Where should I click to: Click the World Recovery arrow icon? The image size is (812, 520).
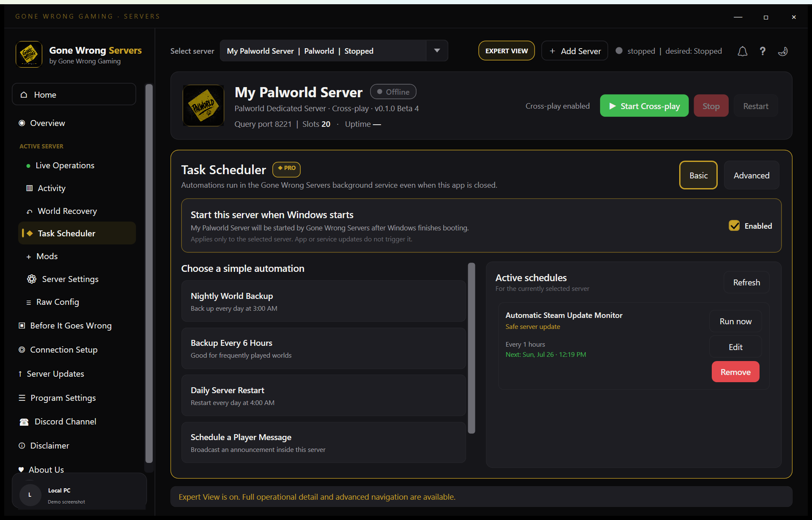[x=29, y=211]
